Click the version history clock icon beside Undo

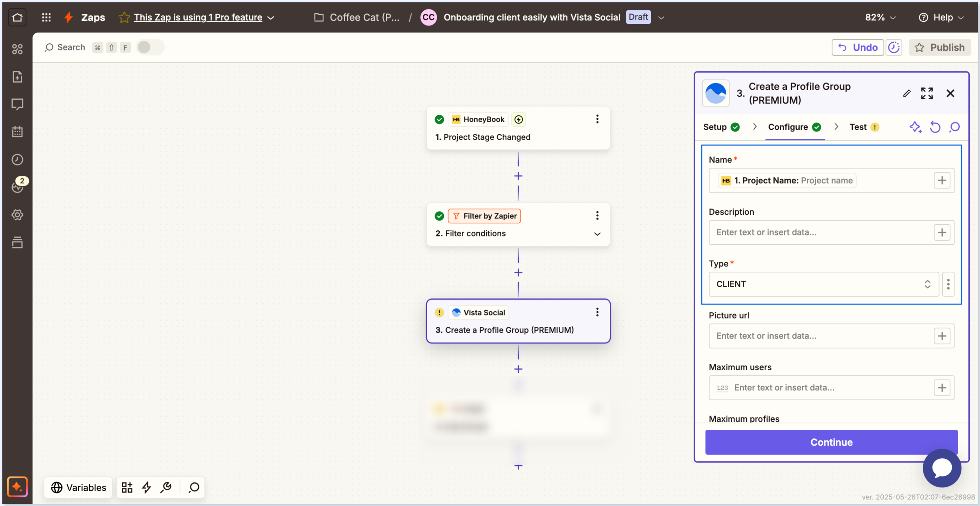tap(894, 48)
